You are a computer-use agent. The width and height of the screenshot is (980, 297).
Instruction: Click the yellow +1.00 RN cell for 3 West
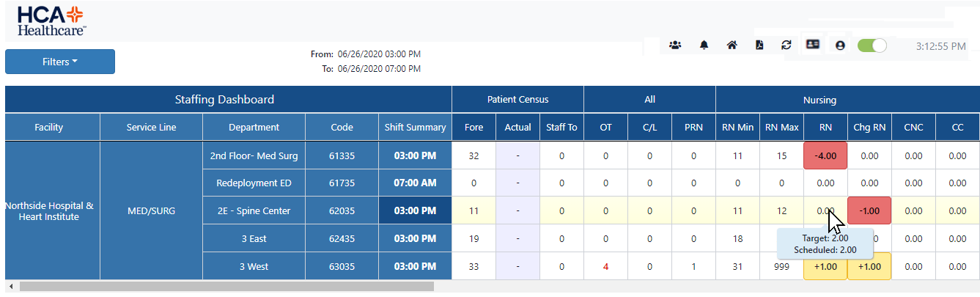pos(825,267)
